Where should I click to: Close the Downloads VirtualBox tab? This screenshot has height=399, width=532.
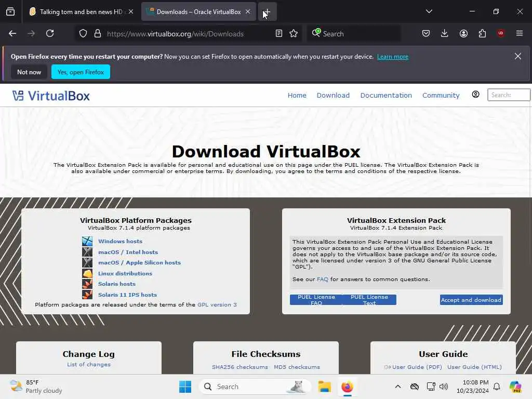[x=248, y=11]
